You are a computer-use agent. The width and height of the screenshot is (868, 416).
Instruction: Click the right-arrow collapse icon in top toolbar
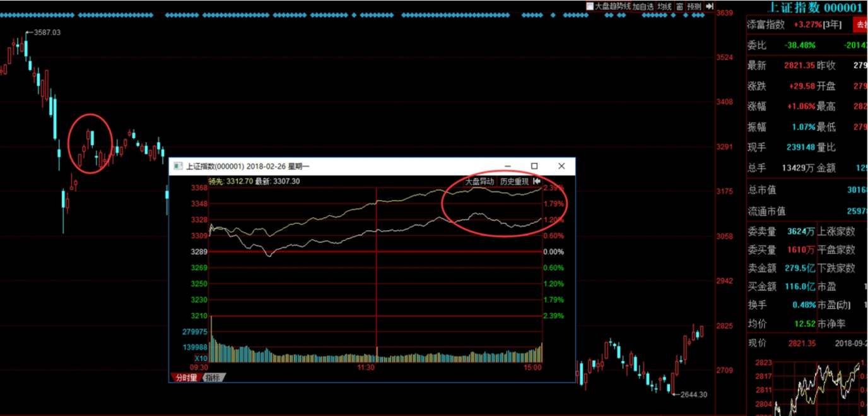pyautogui.click(x=709, y=6)
